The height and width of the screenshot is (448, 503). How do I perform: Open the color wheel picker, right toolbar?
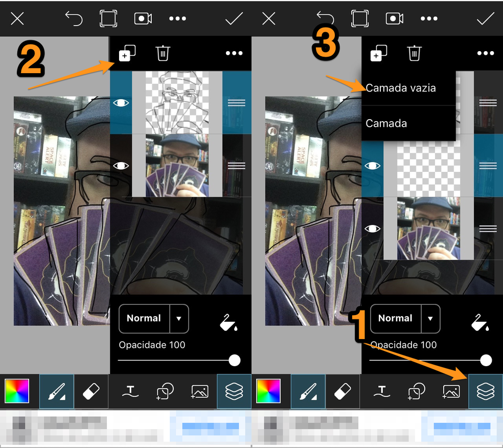[268, 391]
